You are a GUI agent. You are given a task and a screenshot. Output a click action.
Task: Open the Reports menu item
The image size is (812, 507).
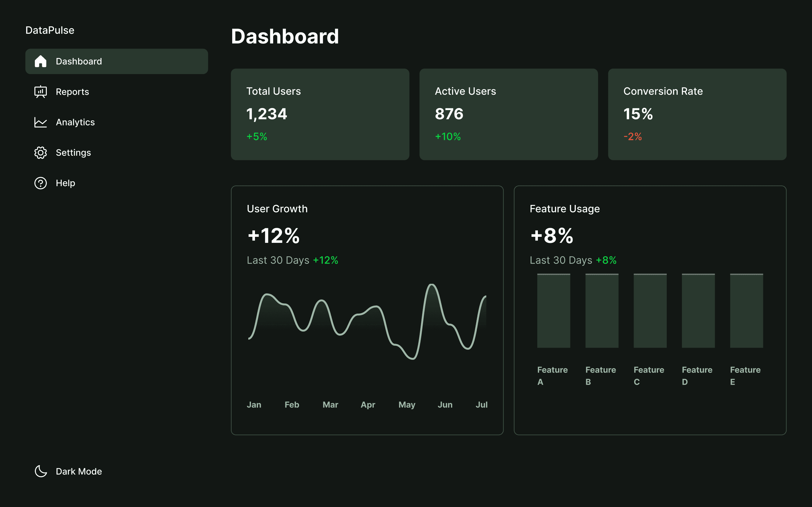(72, 92)
